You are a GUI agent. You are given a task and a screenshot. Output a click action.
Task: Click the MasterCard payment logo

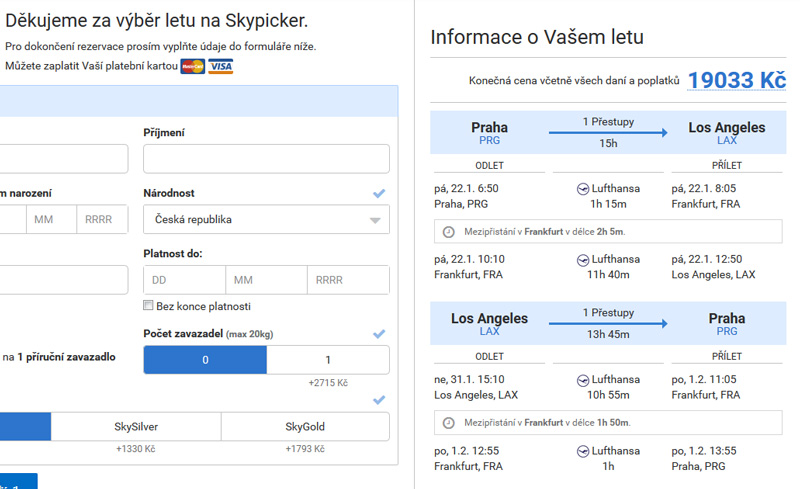point(192,66)
